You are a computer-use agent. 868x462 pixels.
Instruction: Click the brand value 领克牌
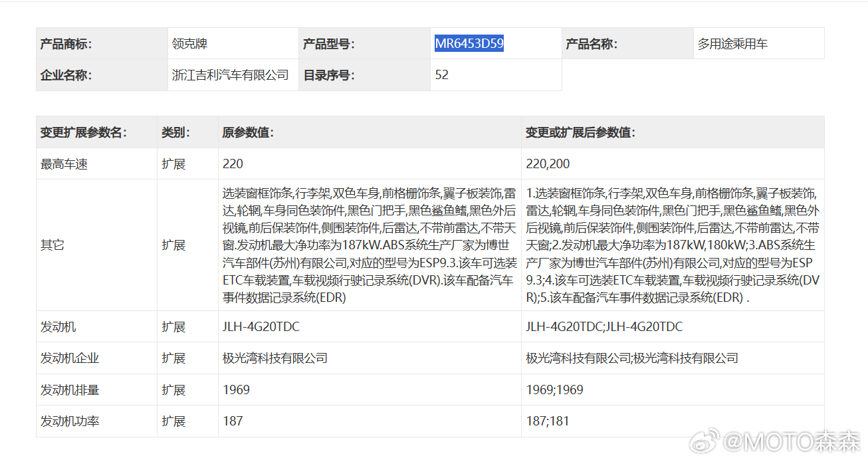pyautogui.click(x=189, y=44)
